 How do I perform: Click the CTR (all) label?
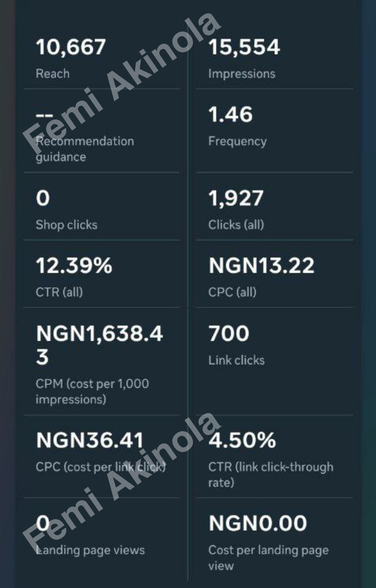[59, 292]
